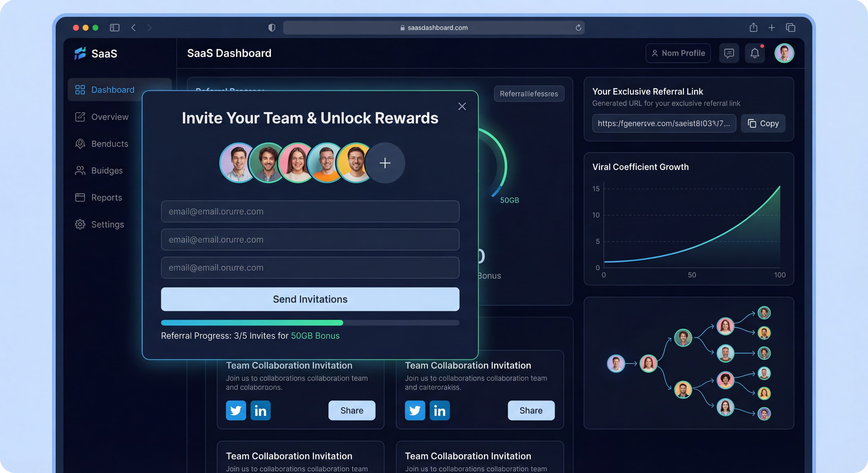868x473 pixels.
Task: Copy the exclusive referral link
Action: tap(763, 123)
